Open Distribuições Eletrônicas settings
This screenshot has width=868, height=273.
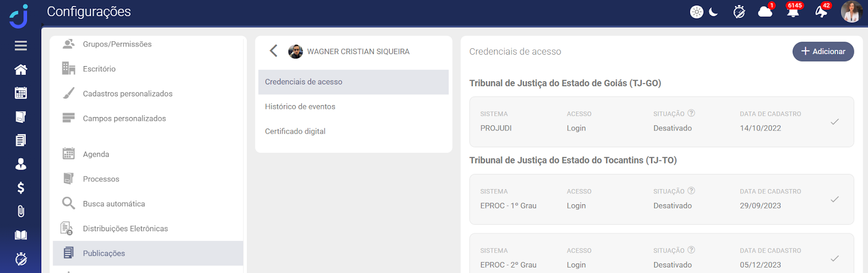click(x=125, y=229)
